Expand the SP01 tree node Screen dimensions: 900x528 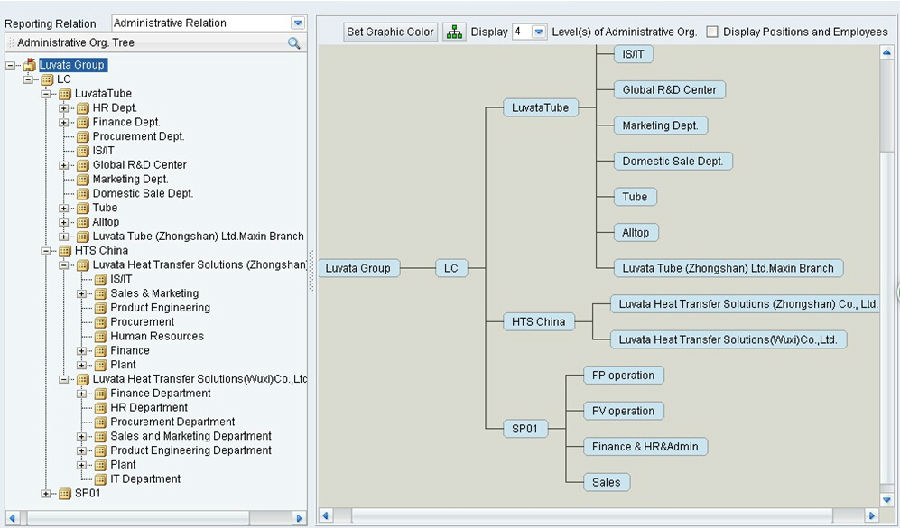(x=47, y=493)
